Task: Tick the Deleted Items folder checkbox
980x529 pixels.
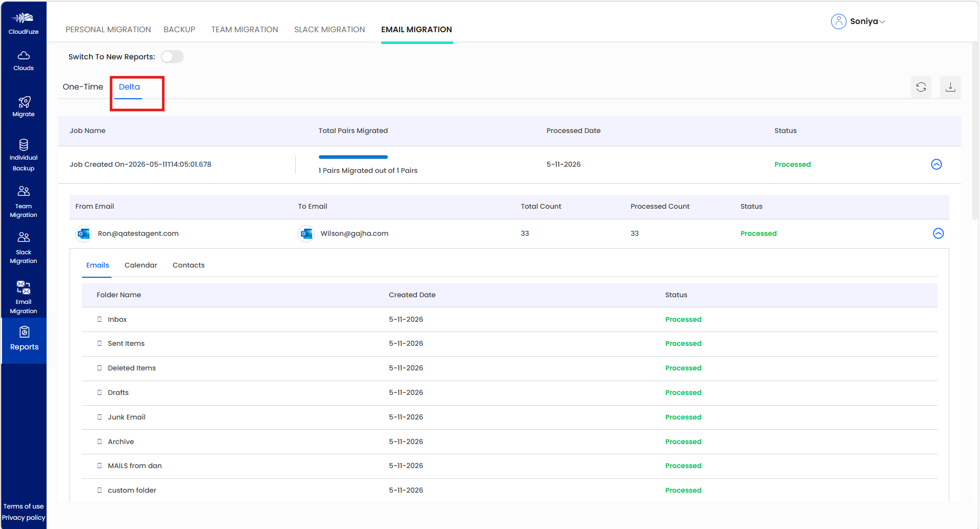Action: point(100,368)
